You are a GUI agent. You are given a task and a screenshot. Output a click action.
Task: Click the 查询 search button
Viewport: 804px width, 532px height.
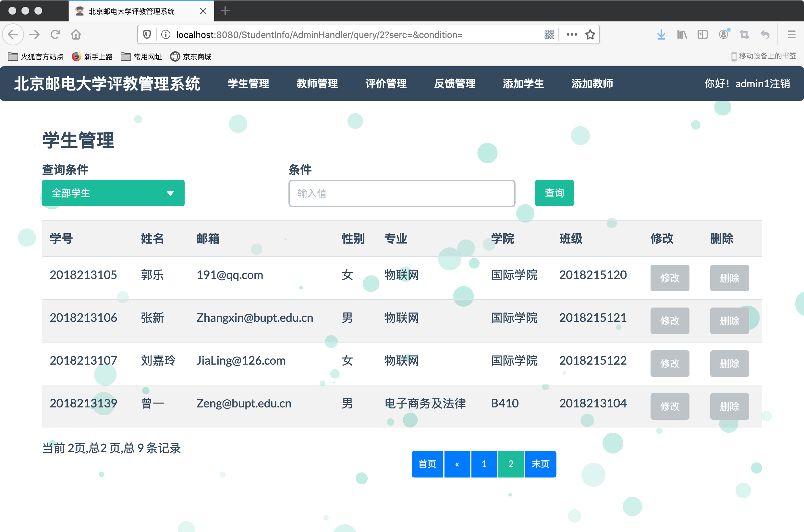[554, 193]
